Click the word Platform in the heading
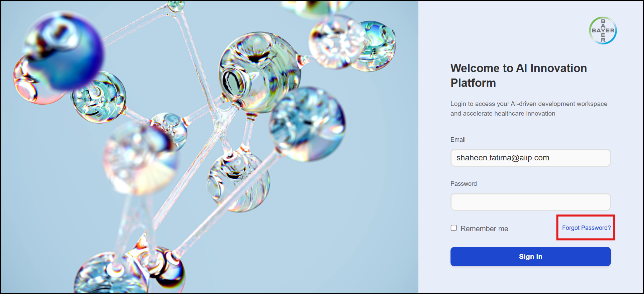The width and height of the screenshot is (644, 294). pyautogui.click(x=473, y=83)
